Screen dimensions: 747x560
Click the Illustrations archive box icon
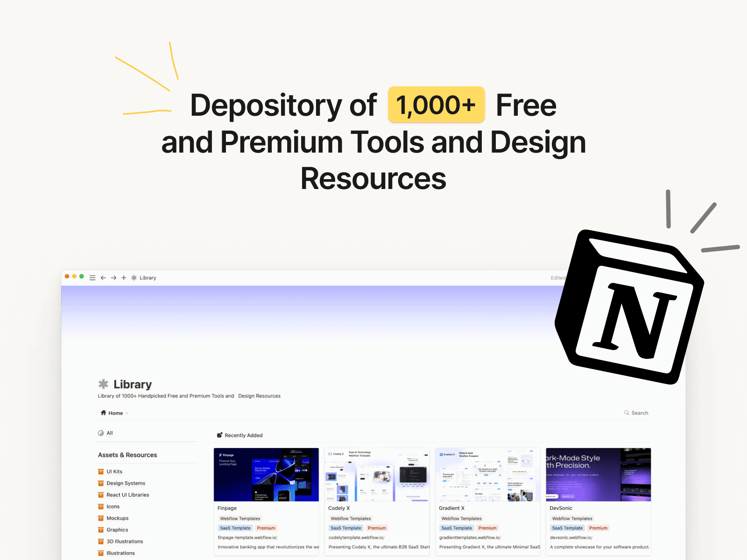(x=101, y=553)
